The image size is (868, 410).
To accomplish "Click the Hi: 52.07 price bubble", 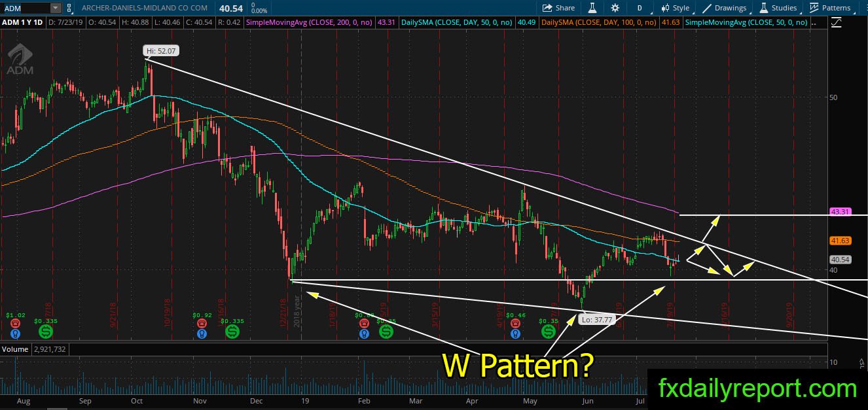I will pos(161,50).
